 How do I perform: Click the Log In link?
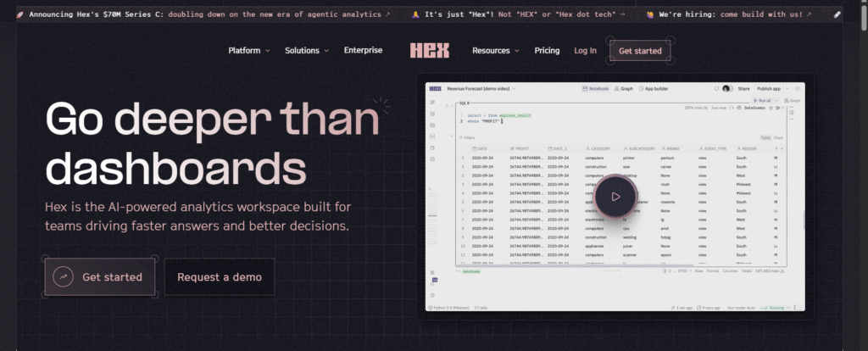point(585,50)
